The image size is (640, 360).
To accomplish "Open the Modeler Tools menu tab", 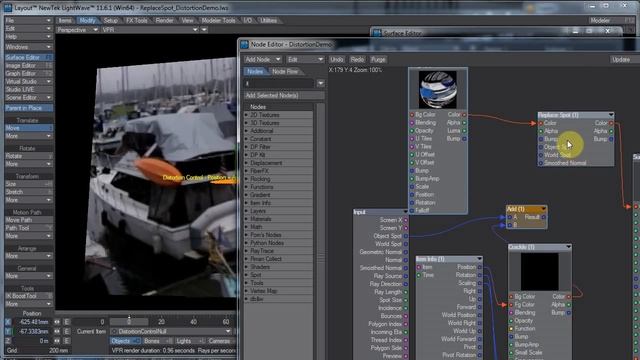I will [x=218, y=20].
